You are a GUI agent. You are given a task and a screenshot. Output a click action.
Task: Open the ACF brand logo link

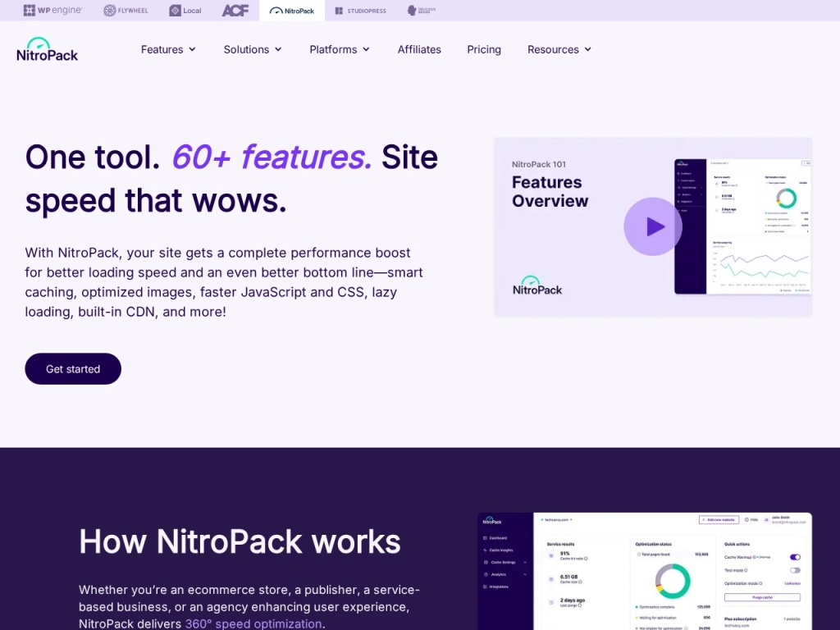point(235,10)
